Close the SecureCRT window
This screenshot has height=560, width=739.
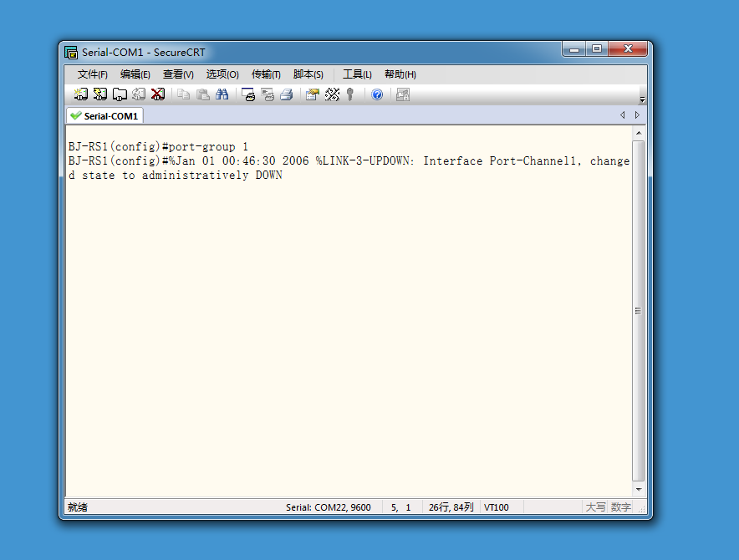(628, 49)
